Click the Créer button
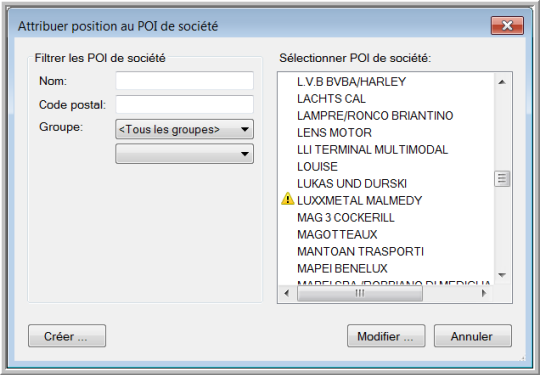The width and height of the screenshot is (540, 375). (67, 336)
